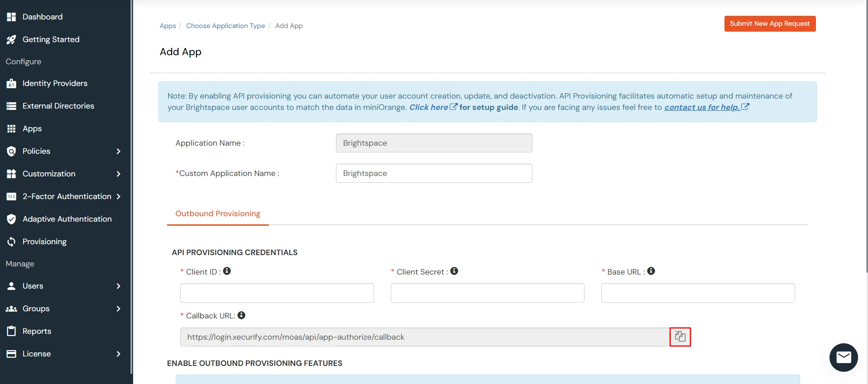This screenshot has width=868, height=384.
Task: Expand the Policies submenu chevron
Action: [x=119, y=151]
